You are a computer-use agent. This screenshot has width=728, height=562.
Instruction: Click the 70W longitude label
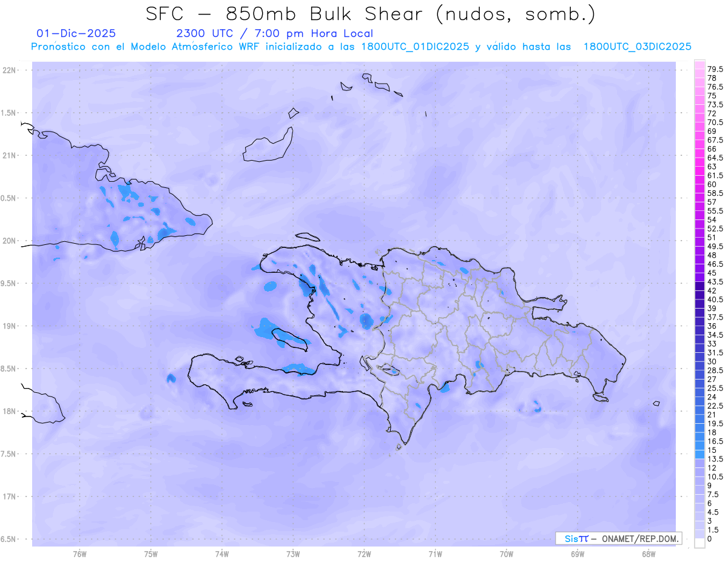507,554
